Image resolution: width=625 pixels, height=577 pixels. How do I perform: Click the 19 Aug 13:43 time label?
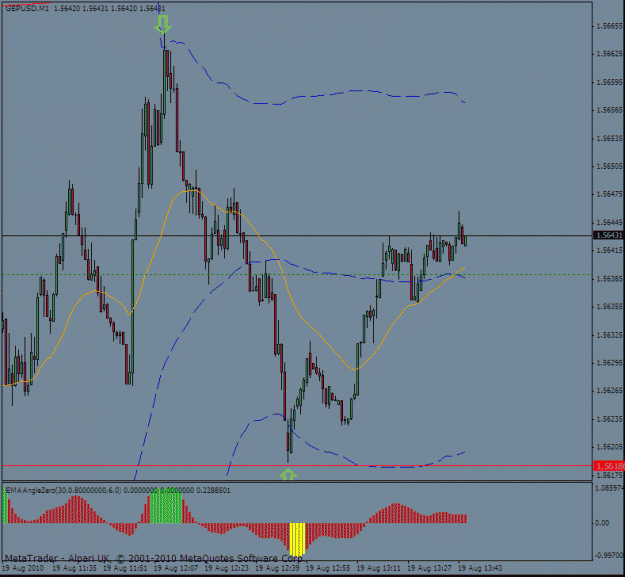(x=480, y=568)
